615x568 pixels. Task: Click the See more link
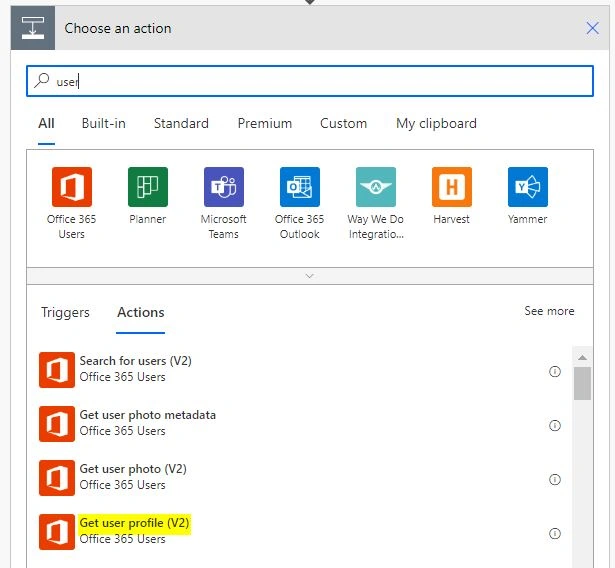point(549,311)
